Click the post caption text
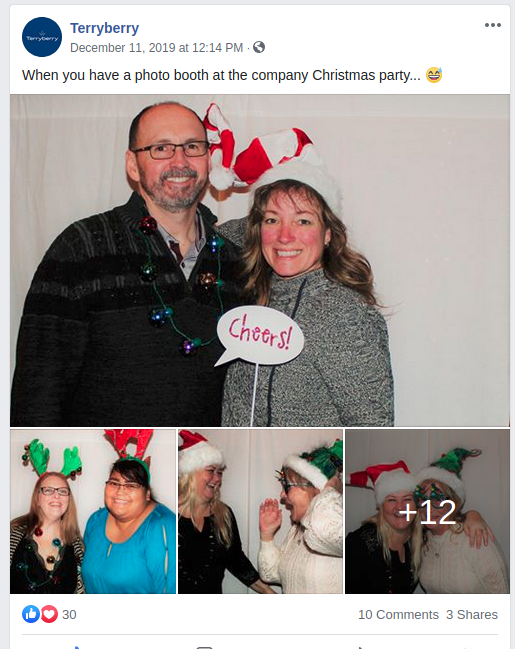 click(221, 75)
